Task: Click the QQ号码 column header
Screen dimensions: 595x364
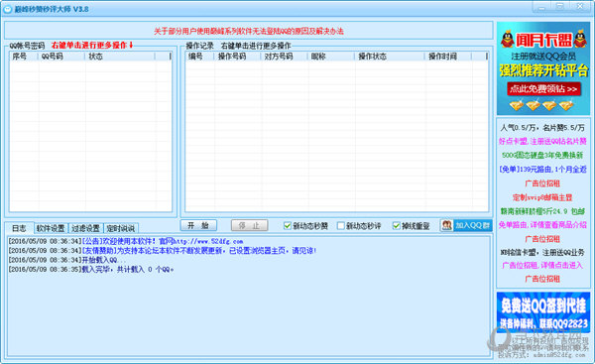Action: click(61, 57)
